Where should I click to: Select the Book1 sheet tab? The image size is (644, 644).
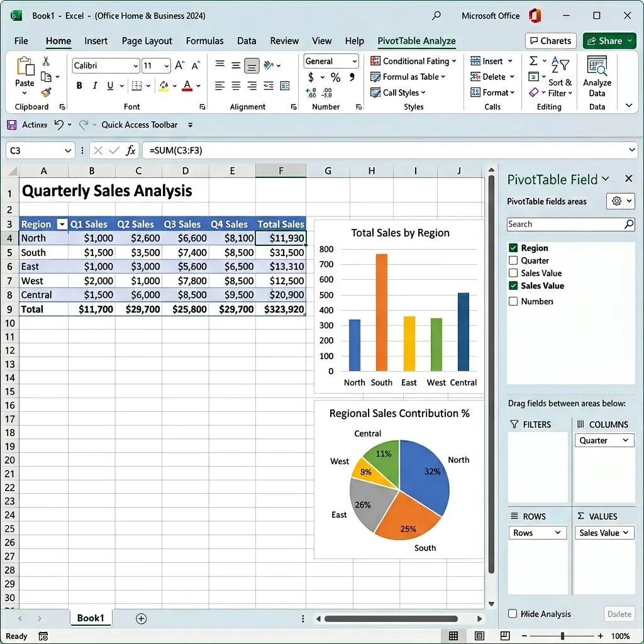click(x=91, y=618)
